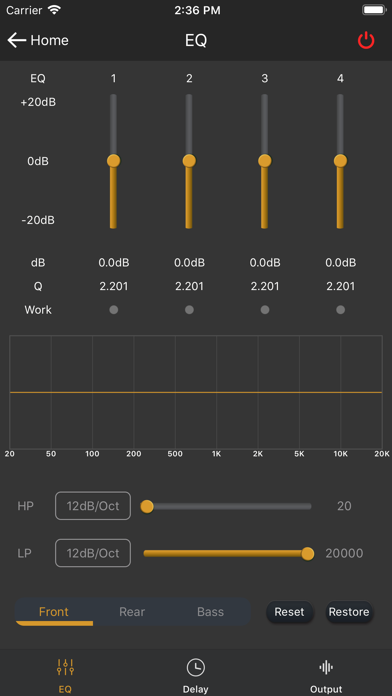Tap the LP frequency value 20000
Screen dimensions: 392x696
point(344,554)
